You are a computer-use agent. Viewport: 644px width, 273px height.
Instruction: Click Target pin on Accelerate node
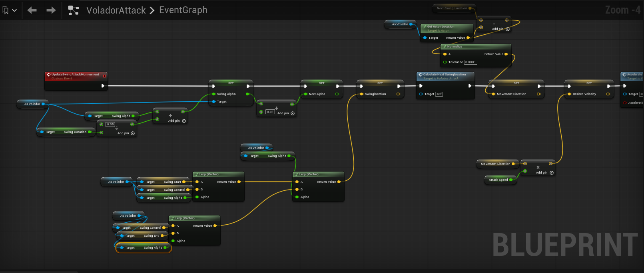[625, 94]
